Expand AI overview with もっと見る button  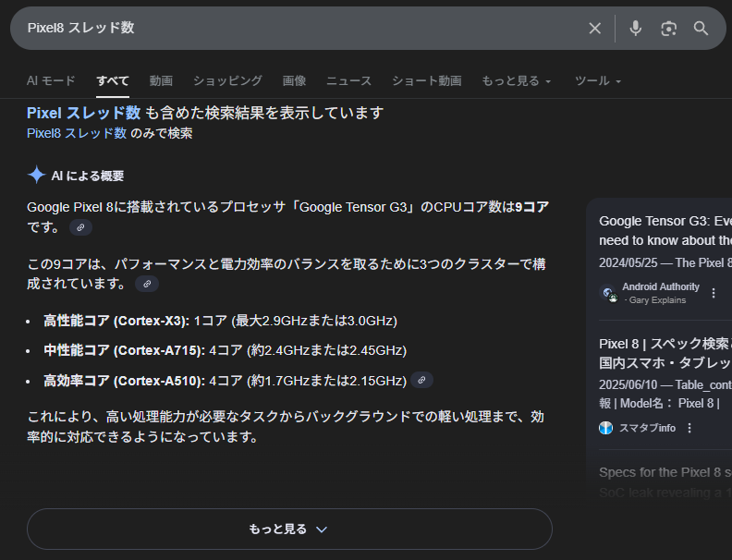point(289,529)
